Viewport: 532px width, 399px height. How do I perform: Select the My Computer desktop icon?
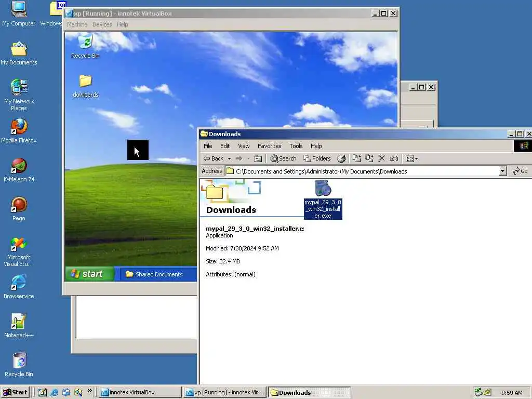(x=19, y=14)
